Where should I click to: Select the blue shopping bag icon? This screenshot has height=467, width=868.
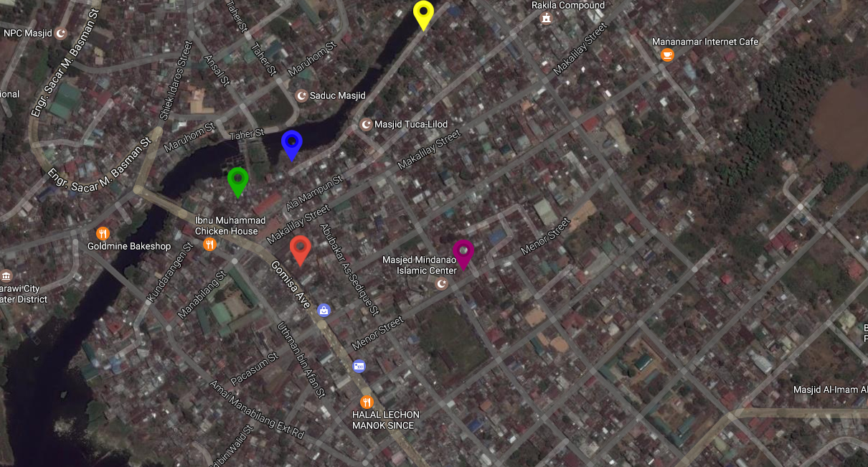[x=324, y=310]
